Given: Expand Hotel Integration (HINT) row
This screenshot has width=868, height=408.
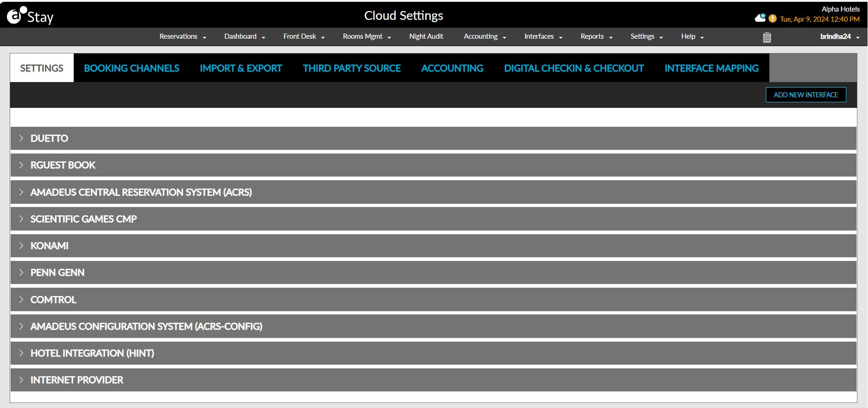Looking at the screenshot, I should pyautogui.click(x=92, y=353).
